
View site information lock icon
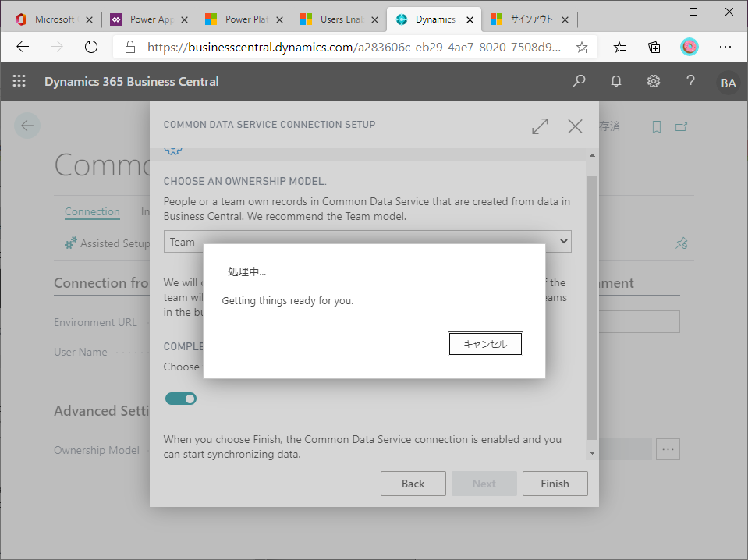[130, 47]
